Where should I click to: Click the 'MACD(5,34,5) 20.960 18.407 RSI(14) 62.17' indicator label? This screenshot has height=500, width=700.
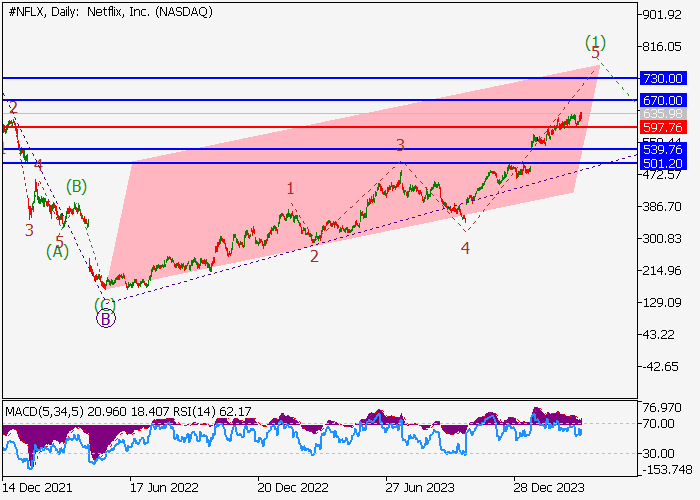click(x=128, y=411)
